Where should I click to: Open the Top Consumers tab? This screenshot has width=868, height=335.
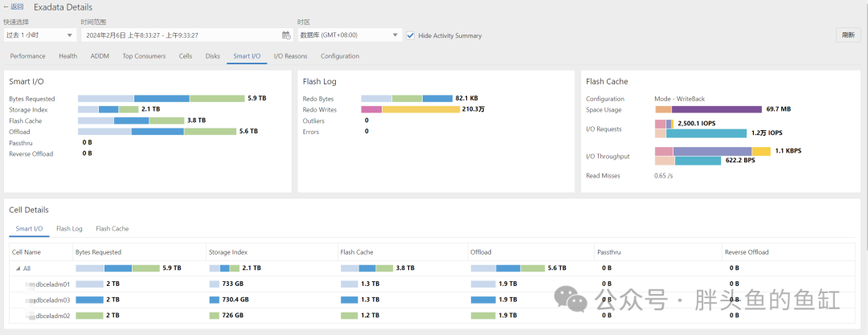point(144,56)
